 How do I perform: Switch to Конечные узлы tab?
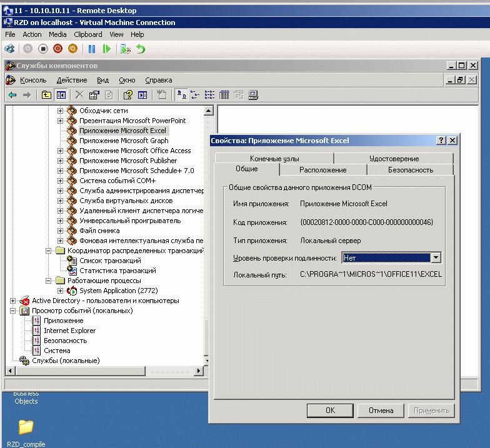[274, 159]
